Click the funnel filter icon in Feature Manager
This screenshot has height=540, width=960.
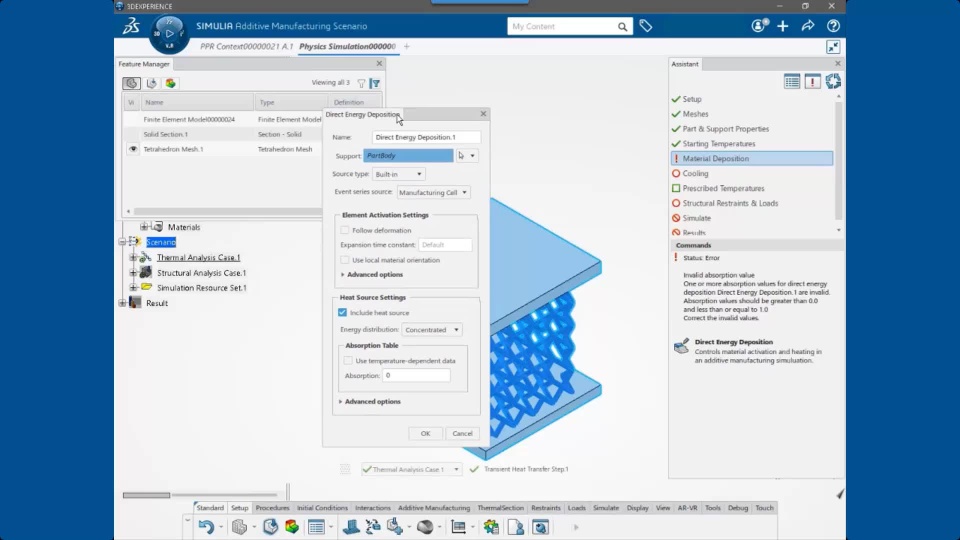(x=361, y=83)
